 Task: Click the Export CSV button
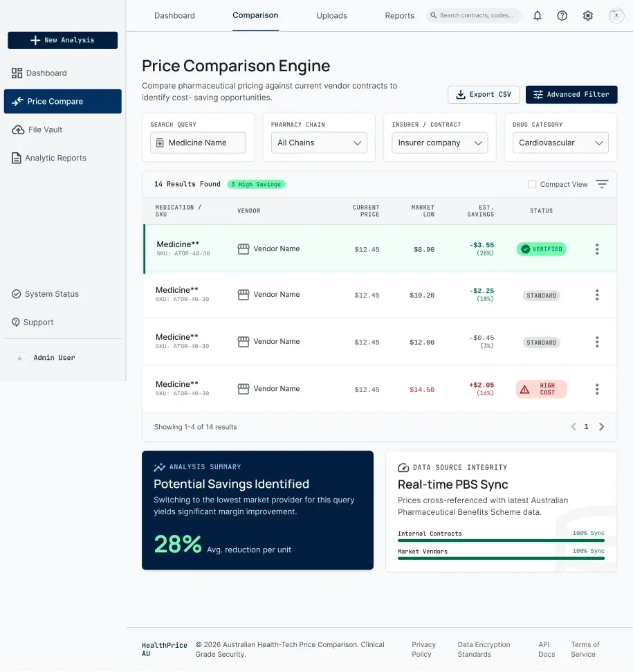[484, 95]
